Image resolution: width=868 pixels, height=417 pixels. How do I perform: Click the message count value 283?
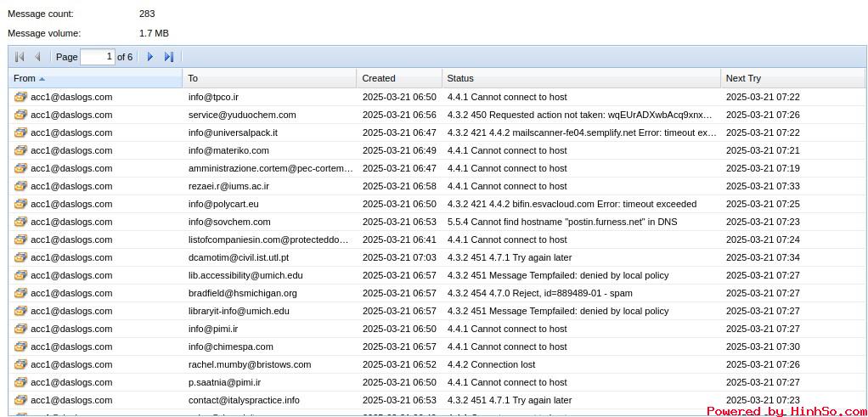point(147,14)
